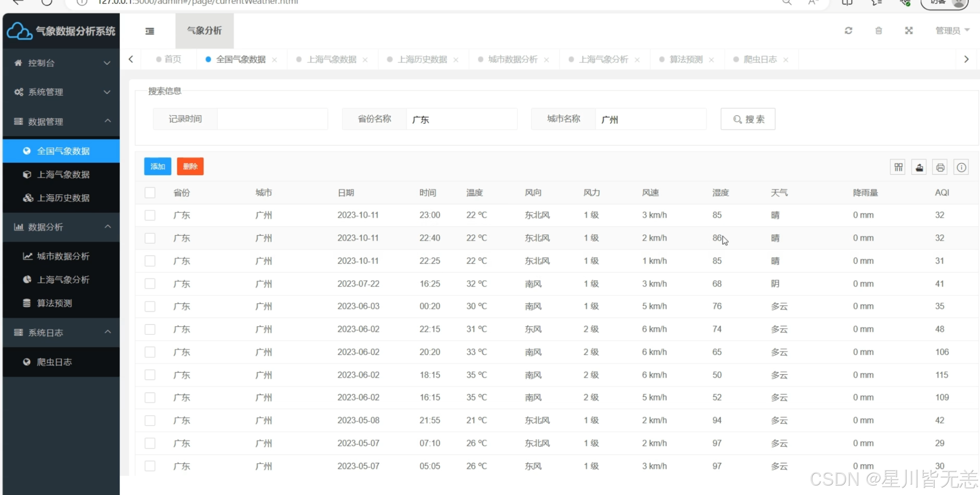Switch to the 上海历史数据 tab
This screenshot has height=495, width=980.
422,59
